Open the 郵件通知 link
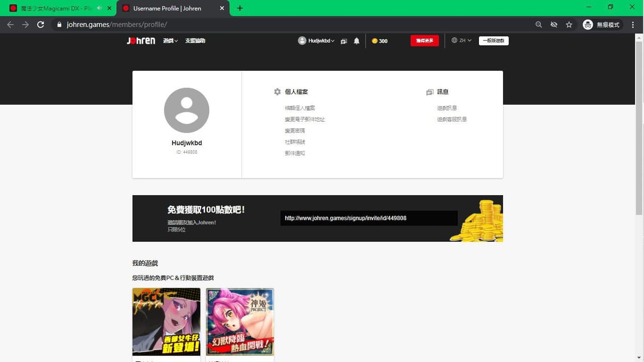Screen dimensions: 644x362 click(295, 153)
